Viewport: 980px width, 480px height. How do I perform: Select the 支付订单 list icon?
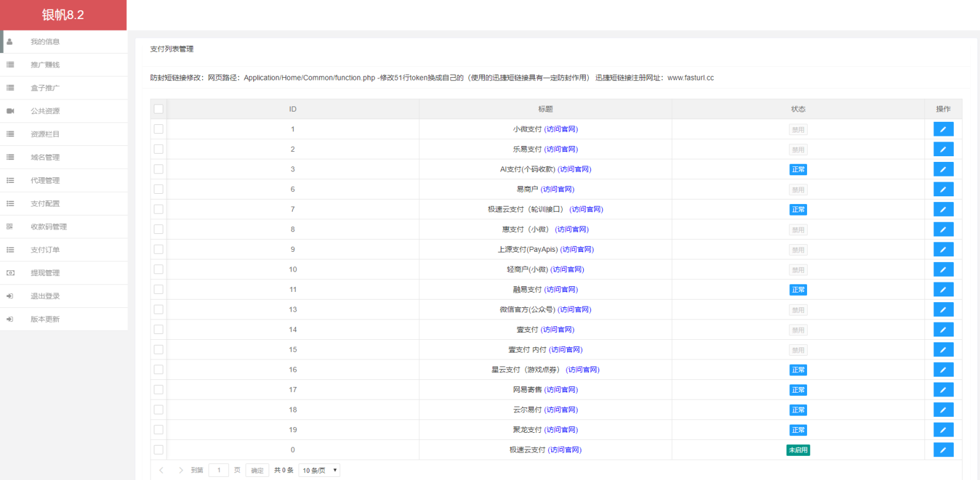[10, 249]
